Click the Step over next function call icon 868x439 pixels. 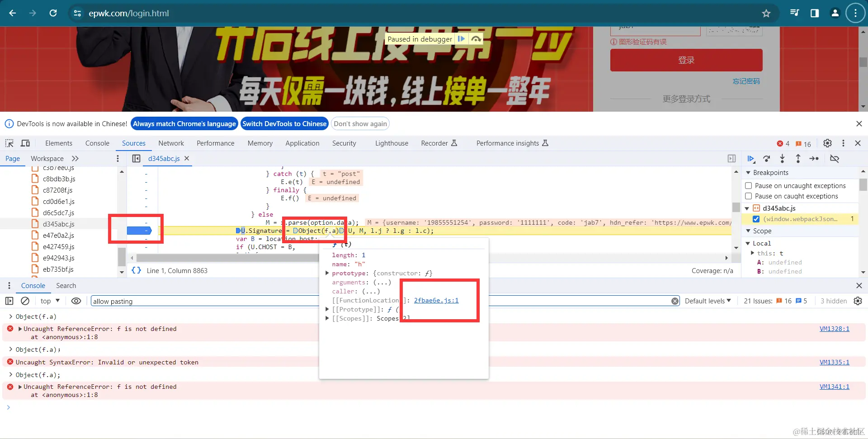coord(767,159)
